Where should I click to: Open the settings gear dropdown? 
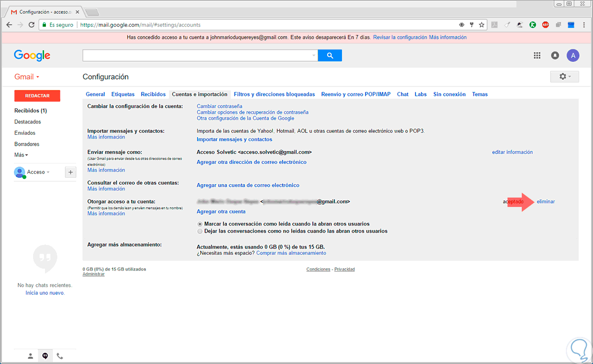pyautogui.click(x=564, y=77)
